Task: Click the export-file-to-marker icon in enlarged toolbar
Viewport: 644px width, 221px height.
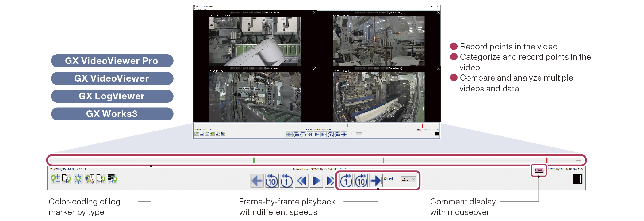Action: 67,179
